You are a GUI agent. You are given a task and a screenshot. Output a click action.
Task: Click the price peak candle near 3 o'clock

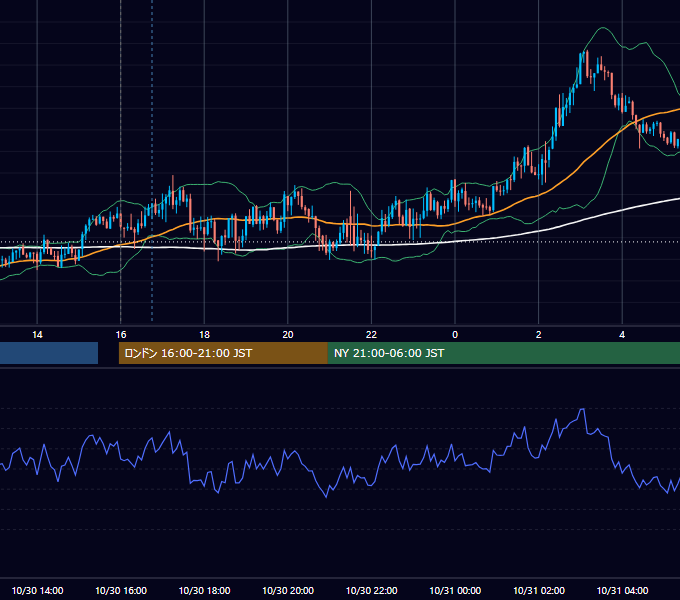tap(586, 63)
